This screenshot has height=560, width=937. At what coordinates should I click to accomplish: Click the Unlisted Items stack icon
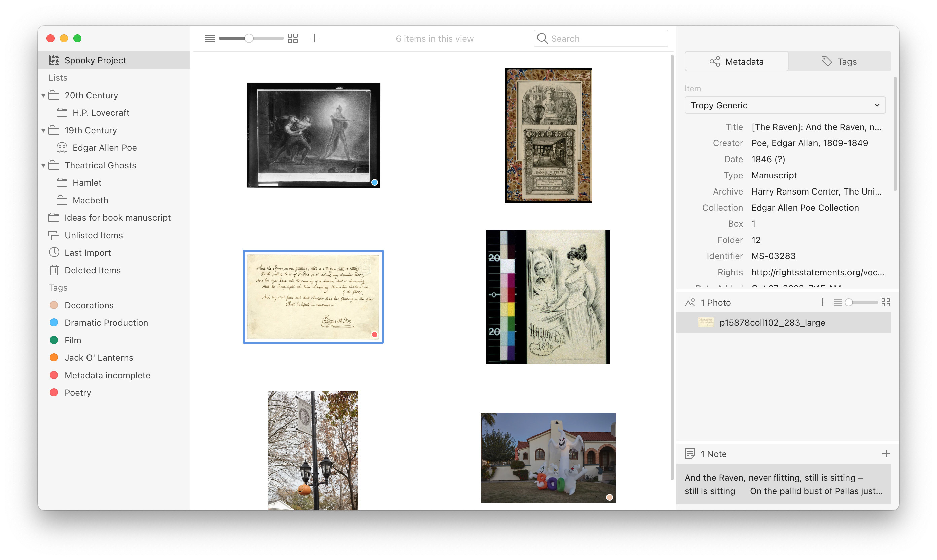coord(54,235)
